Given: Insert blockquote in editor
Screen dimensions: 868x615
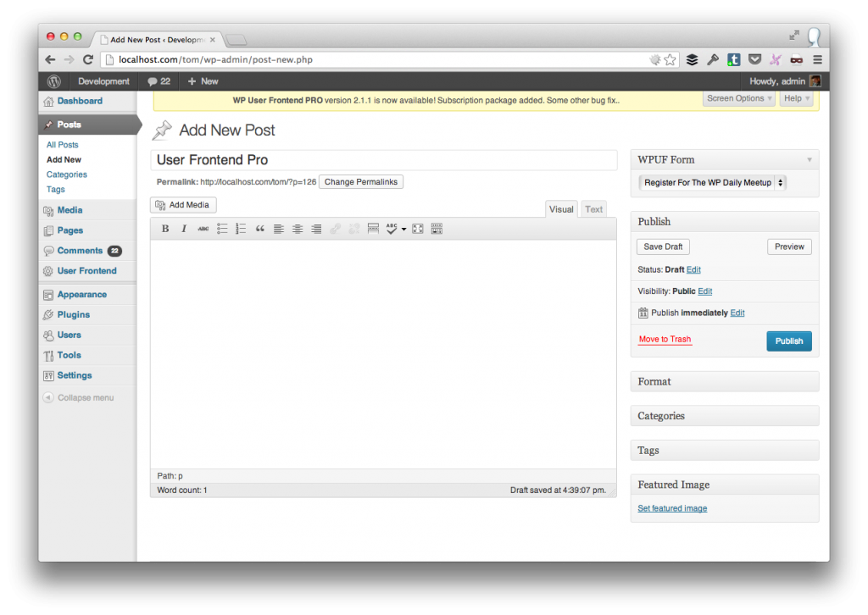Looking at the screenshot, I should coord(259,229).
